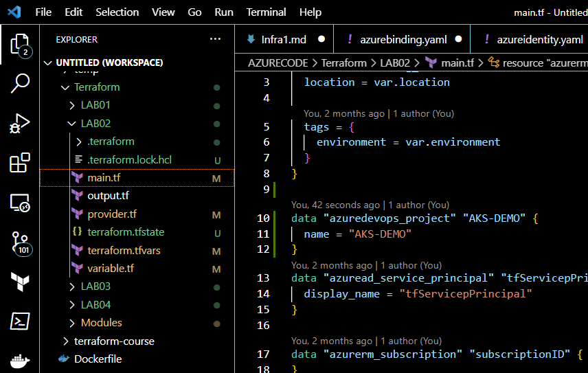The image size is (588, 373).
Task: Open the PowerShell terminal icon in activity bar
Action: [x=20, y=321]
